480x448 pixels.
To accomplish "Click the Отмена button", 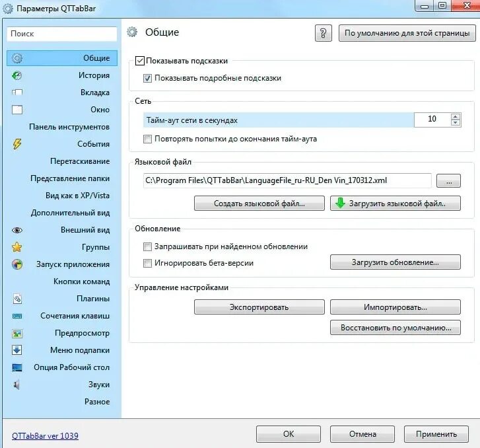I will pos(362,434).
